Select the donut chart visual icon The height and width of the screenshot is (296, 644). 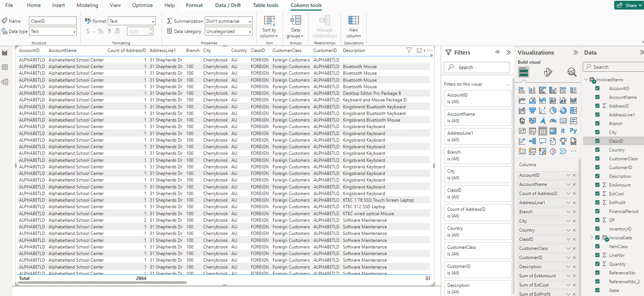(x=563, y=110)
